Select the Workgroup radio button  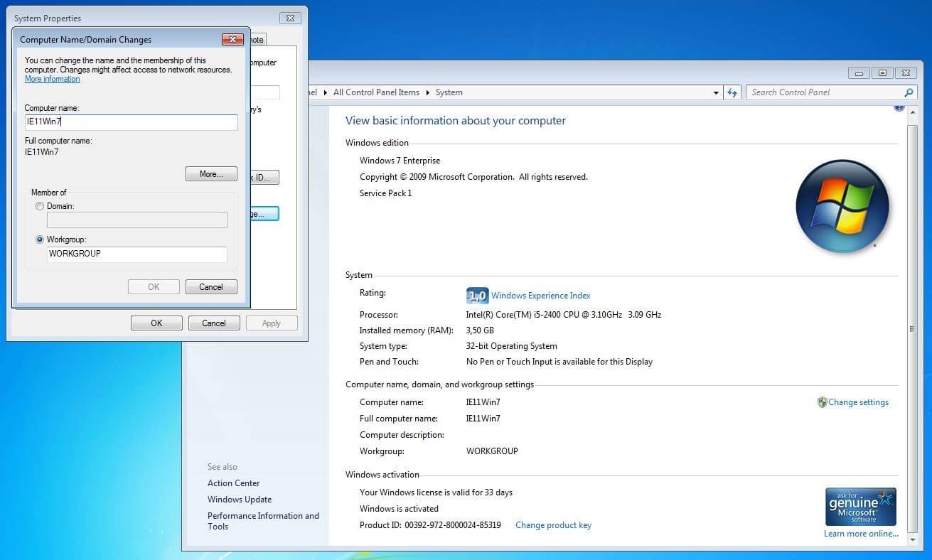40,239
